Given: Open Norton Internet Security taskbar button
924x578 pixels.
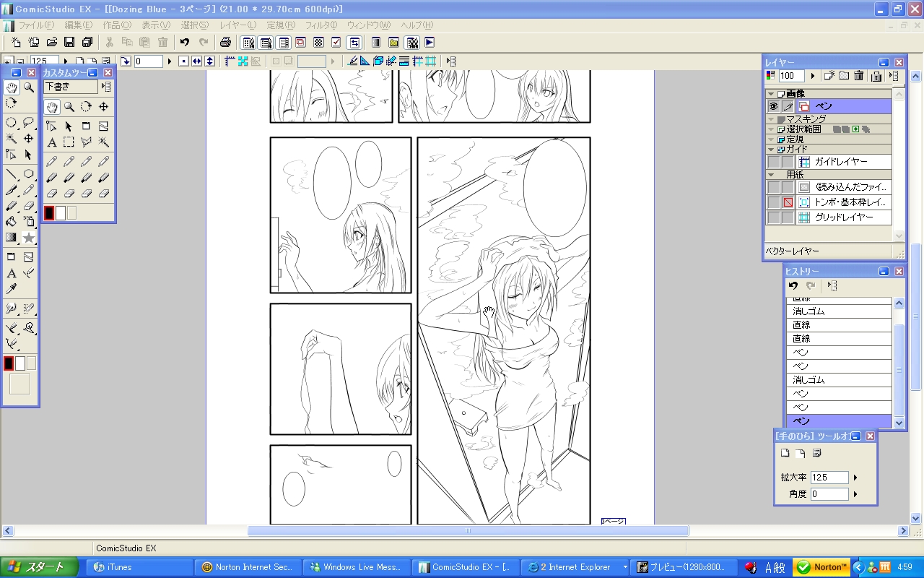Looking at the screenshot, I should coord(249,567).
